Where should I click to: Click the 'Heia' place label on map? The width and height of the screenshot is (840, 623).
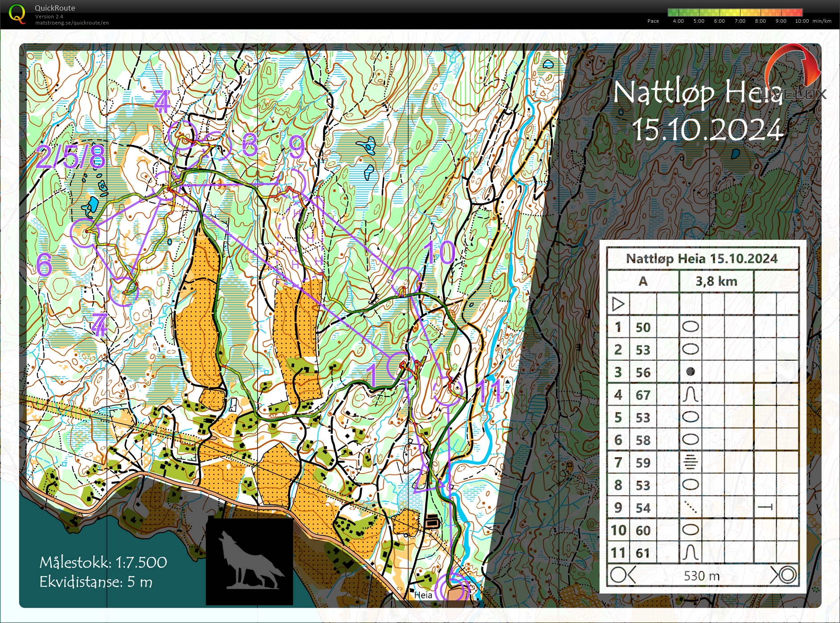[423, 595]
